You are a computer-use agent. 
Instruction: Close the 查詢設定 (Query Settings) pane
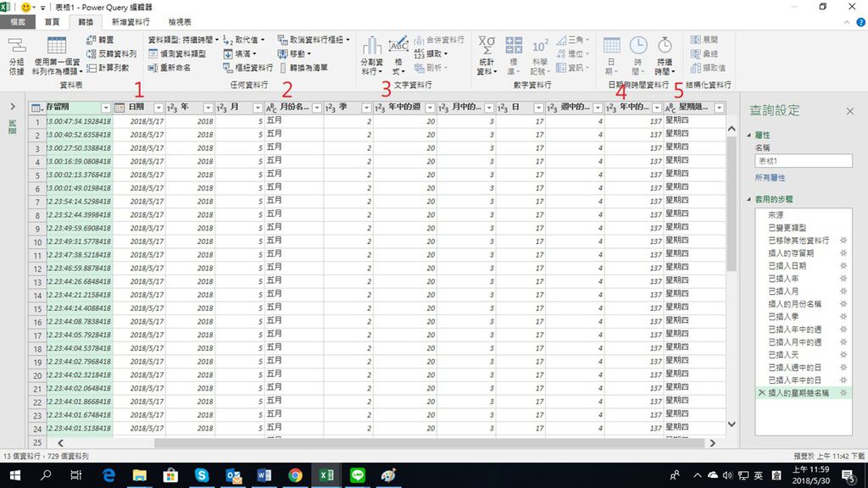tap(849, 111)
